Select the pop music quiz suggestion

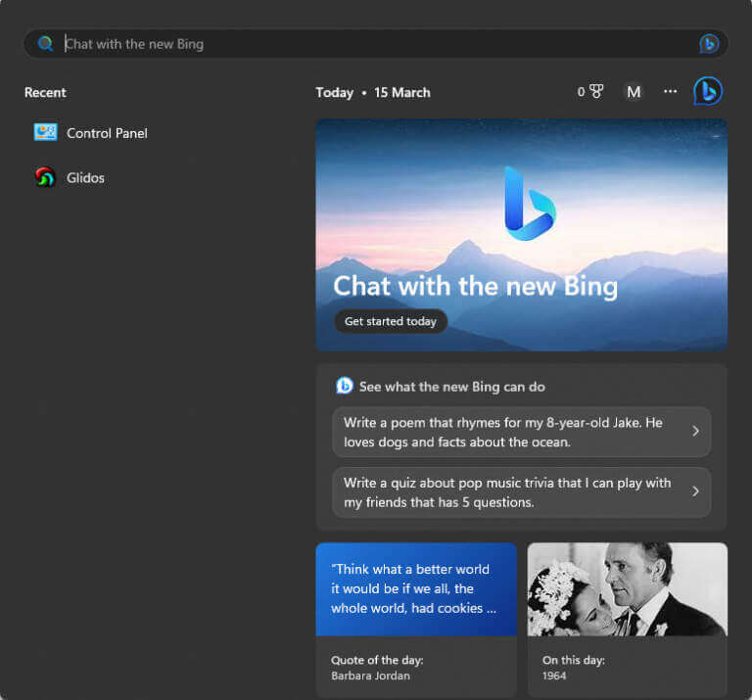pos(521,492)
